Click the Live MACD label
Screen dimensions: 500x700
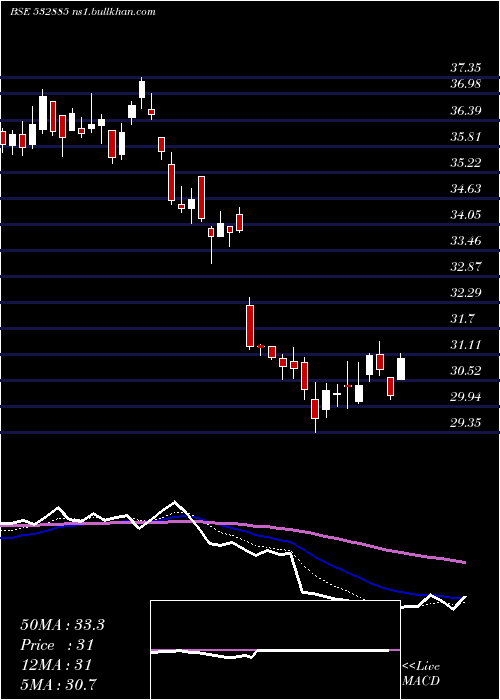(421, 674)
